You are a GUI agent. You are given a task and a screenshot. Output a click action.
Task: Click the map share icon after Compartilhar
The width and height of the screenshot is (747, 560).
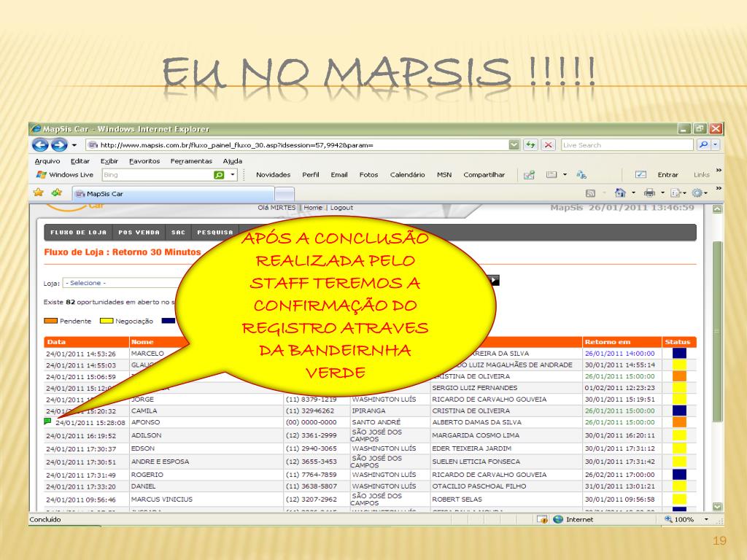coord(529,175)
